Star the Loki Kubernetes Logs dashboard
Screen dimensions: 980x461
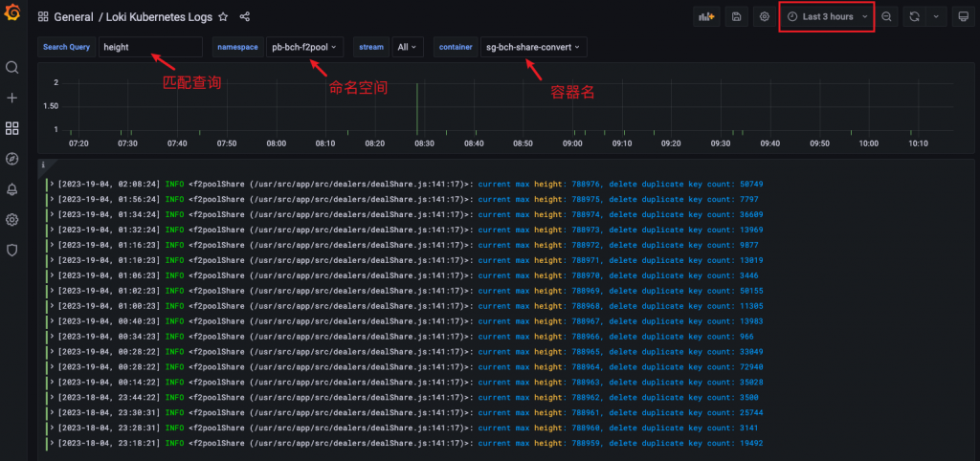(223, 17)
